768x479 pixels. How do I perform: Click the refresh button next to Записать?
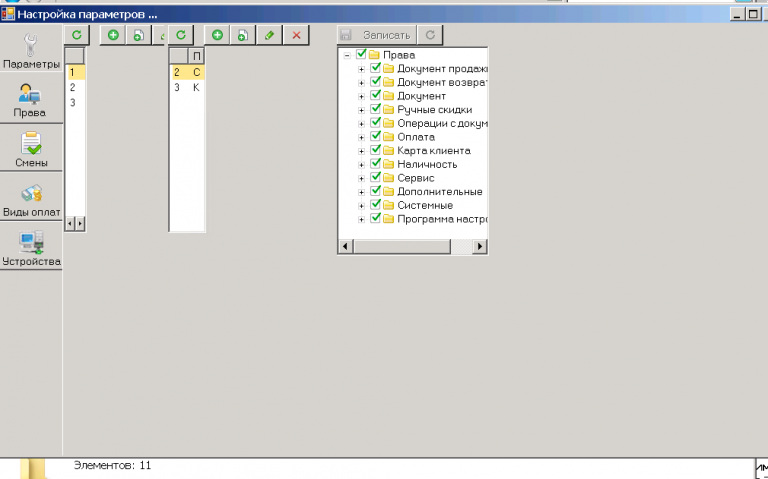pyautogui.click(x=430, y=35)
